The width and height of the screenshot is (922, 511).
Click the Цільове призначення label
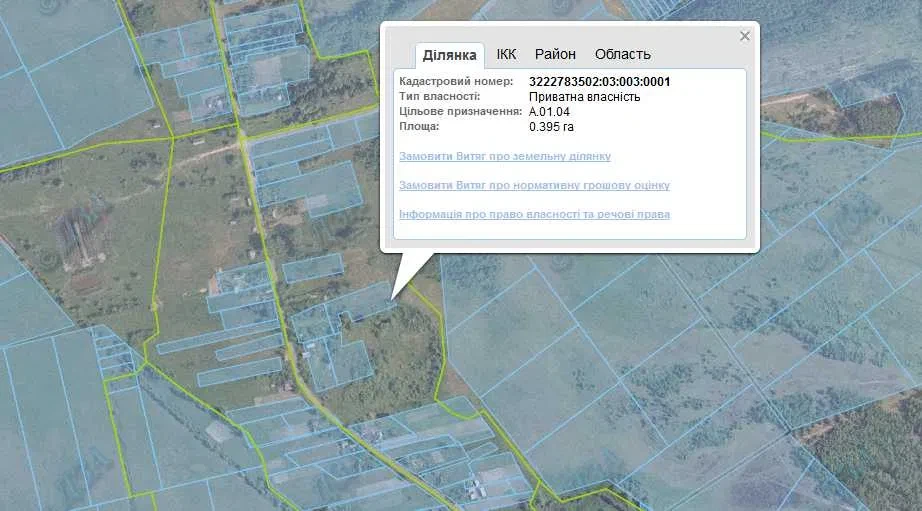460,111
